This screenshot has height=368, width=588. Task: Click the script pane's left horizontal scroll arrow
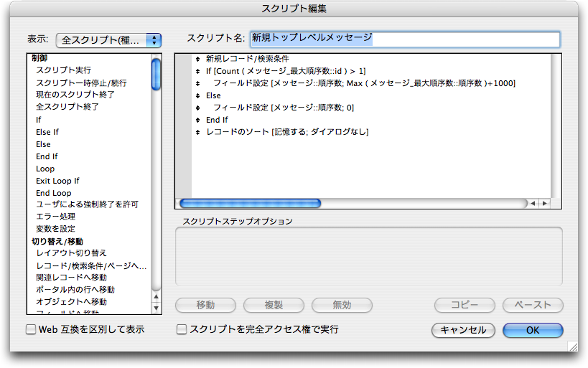(x=533, y=204)
